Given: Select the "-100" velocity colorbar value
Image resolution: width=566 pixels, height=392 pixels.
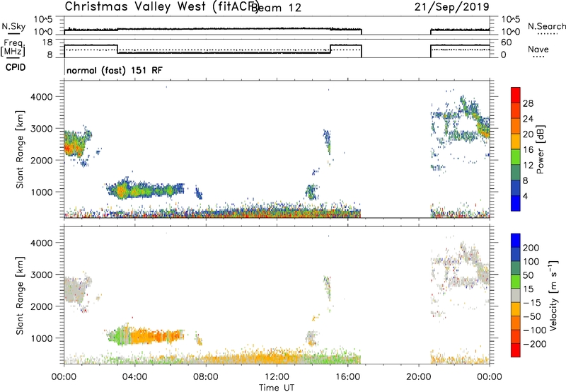Looking at the screenshot, I should tap(535, 330).
